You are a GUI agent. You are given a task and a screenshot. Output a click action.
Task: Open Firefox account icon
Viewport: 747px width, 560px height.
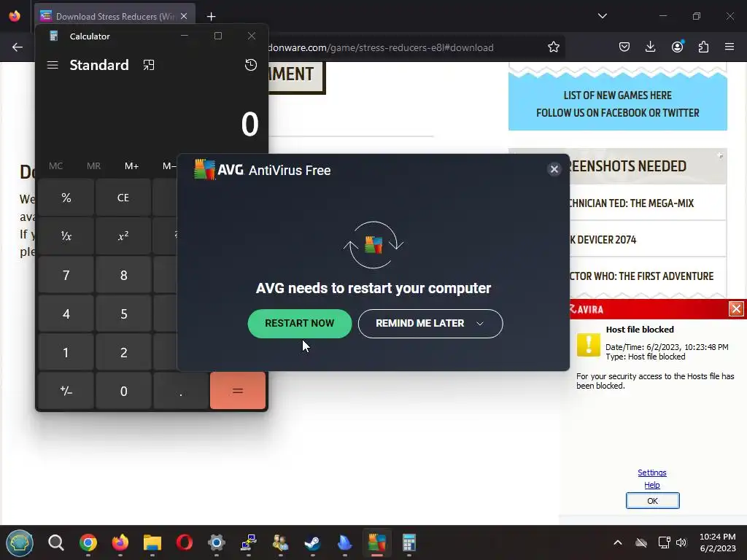click(x=677, y=47)
